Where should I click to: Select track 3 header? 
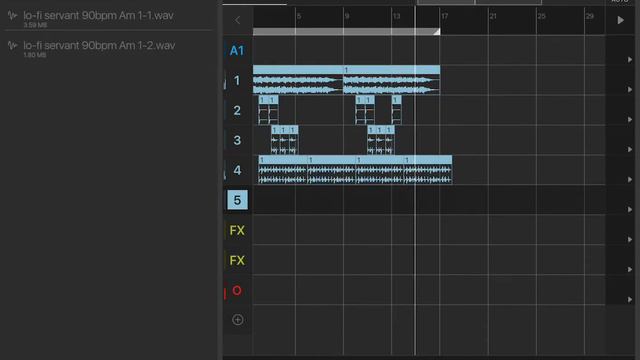(237, 140)
